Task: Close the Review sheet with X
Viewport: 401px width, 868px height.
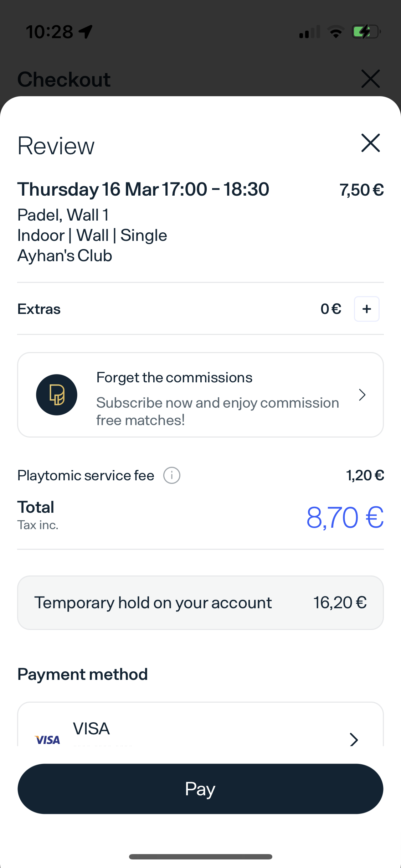Action: click(370, 143)
